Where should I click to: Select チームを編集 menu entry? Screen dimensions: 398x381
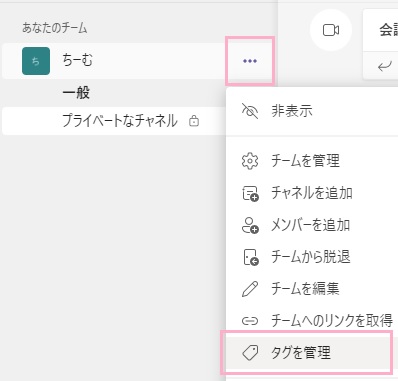tap(312, 289)
